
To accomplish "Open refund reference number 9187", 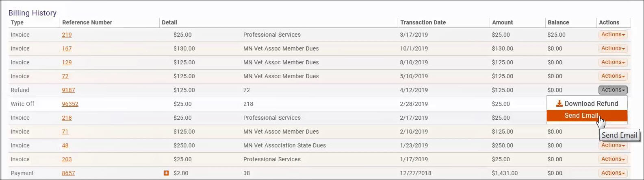I will (68, 90).
